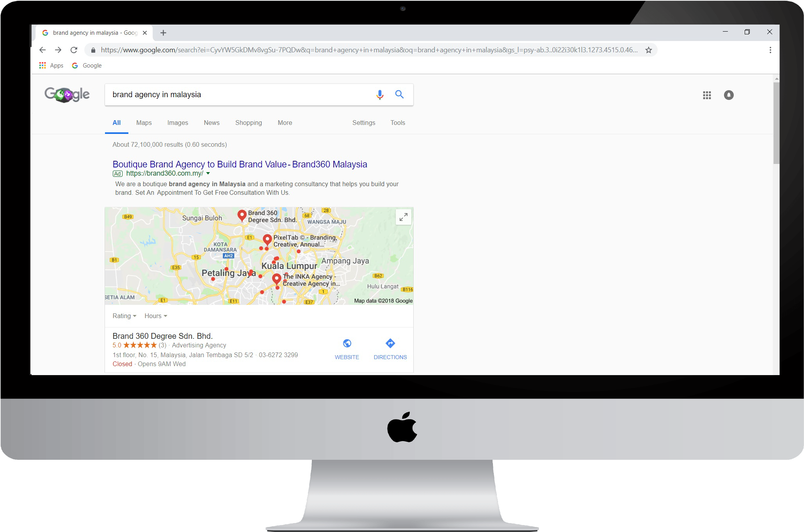Expand the Hours filter dropdown
Screen dimensions: 804x532
[x=156, y=316]
